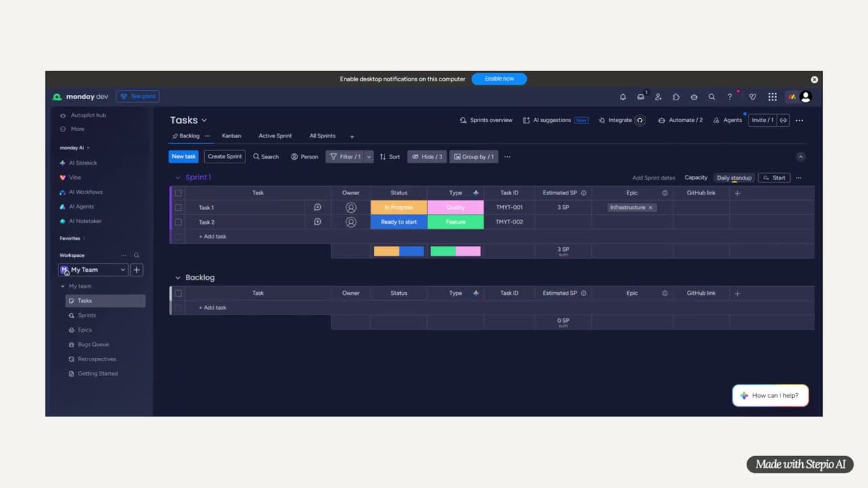
Task: Expand the monday AI section chevron
Action: tap(88, 148)
